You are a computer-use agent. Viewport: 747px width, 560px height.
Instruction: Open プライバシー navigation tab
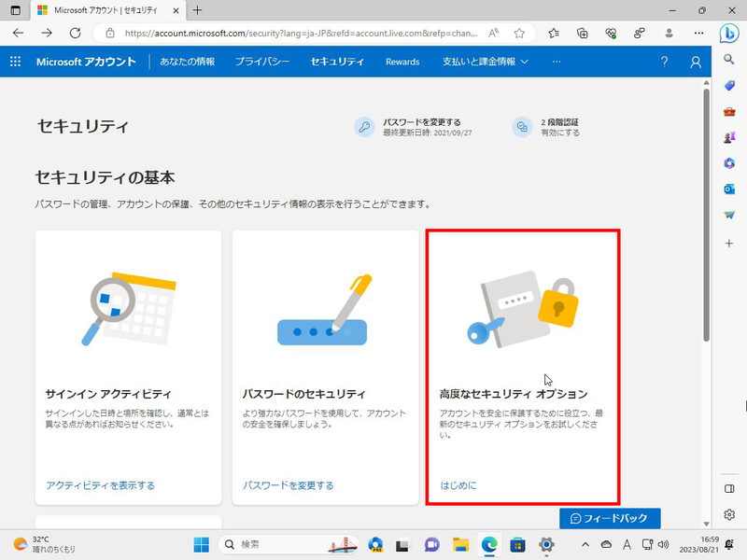pyautogui.click(x=262, y=62)
